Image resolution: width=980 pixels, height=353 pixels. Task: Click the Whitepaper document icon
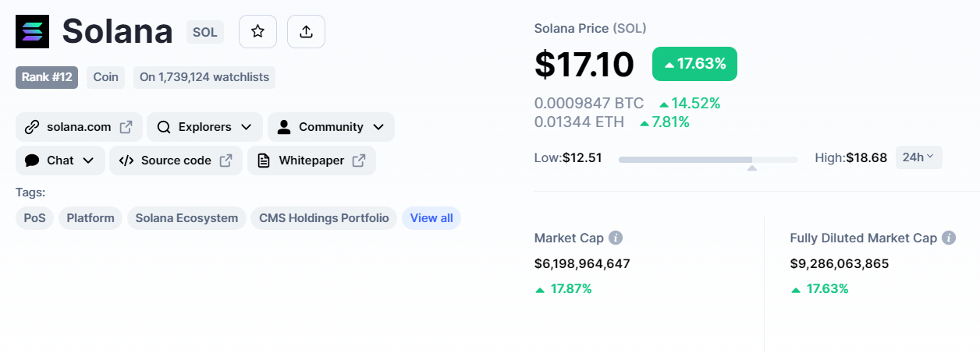265,161
